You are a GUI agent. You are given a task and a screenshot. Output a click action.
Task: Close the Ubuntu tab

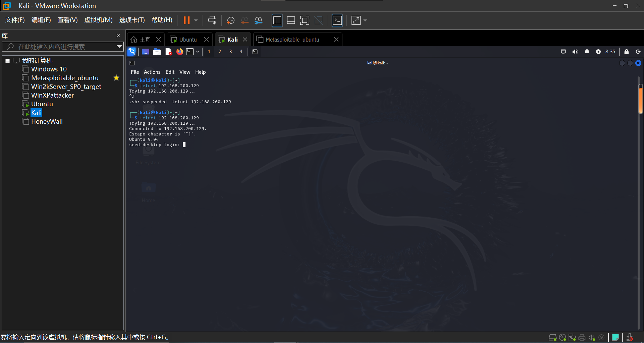click(206, 40)
